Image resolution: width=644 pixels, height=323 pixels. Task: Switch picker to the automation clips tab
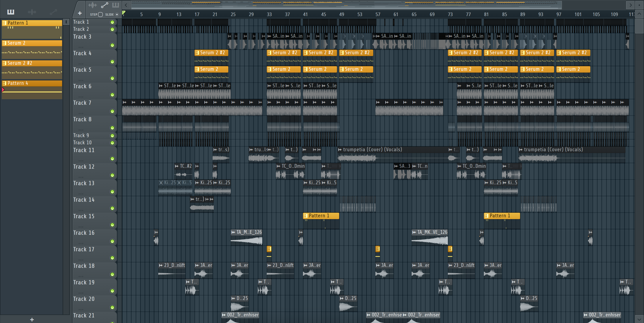(53, 12)
